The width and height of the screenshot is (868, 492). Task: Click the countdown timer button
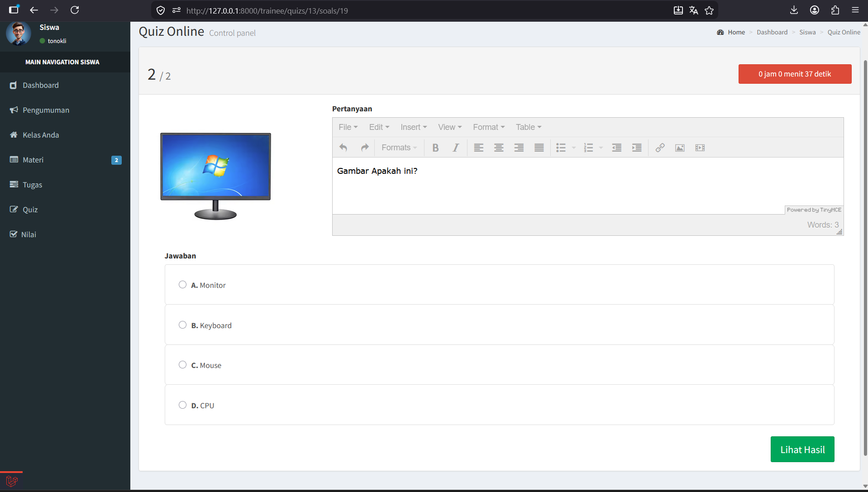795,74
